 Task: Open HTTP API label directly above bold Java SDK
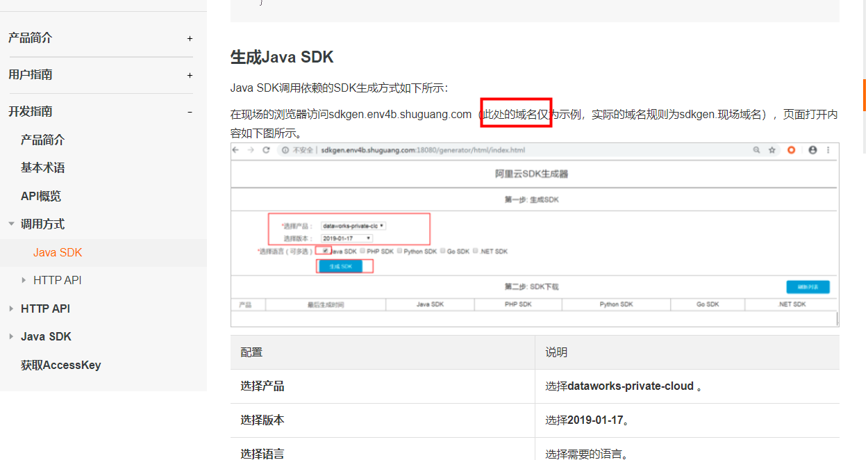45,309
